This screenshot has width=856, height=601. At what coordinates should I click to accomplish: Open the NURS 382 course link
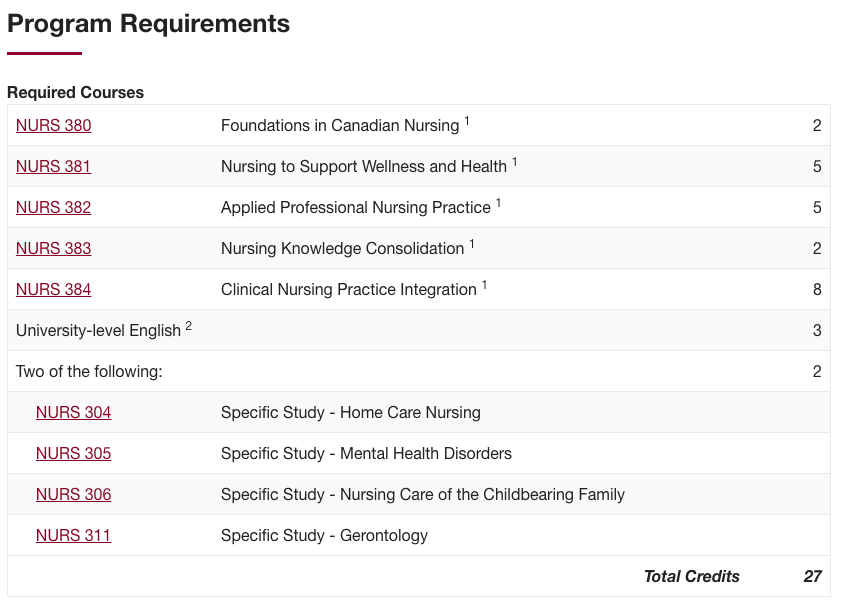54,207
